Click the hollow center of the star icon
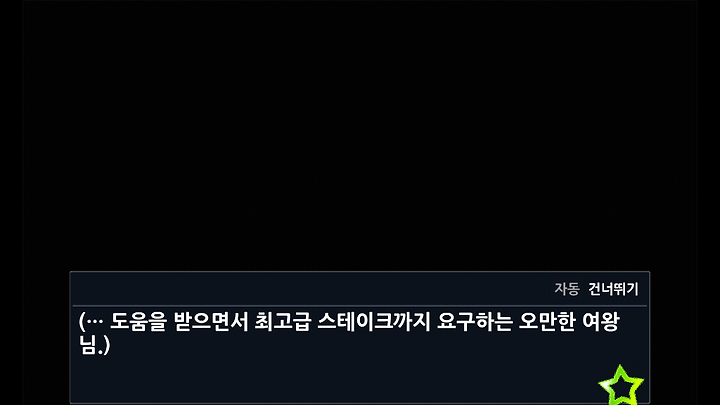Image resolution: width=720 pixels, height=405 pixels. (x=621, y=387)
